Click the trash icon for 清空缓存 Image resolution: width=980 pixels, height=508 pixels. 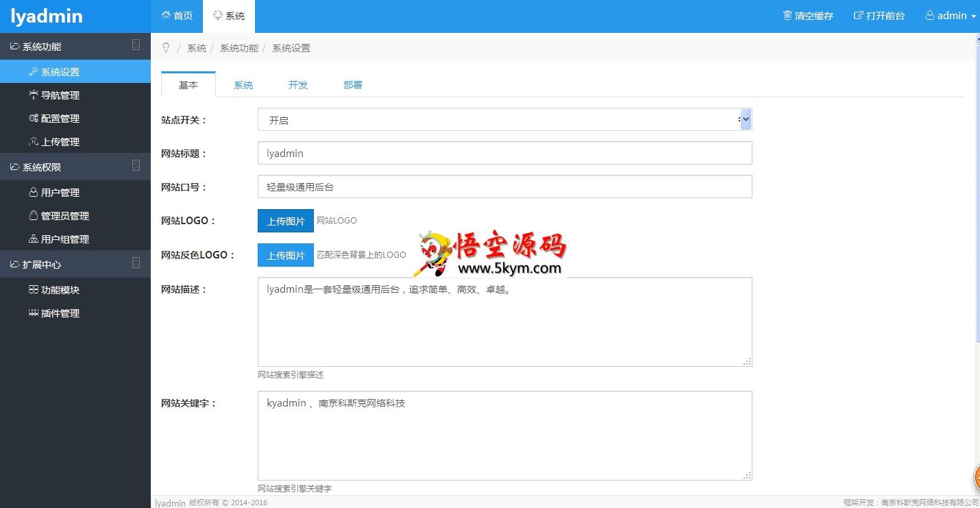point(787,15)
